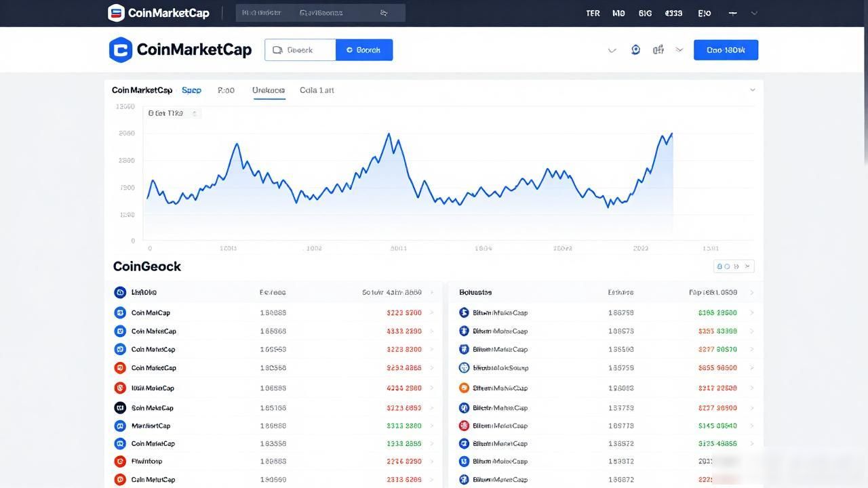Screen dimensions: 868x488
Task: Open the Fiwintorp coin link
Action: pyautogui.click(x=146, y=462)
